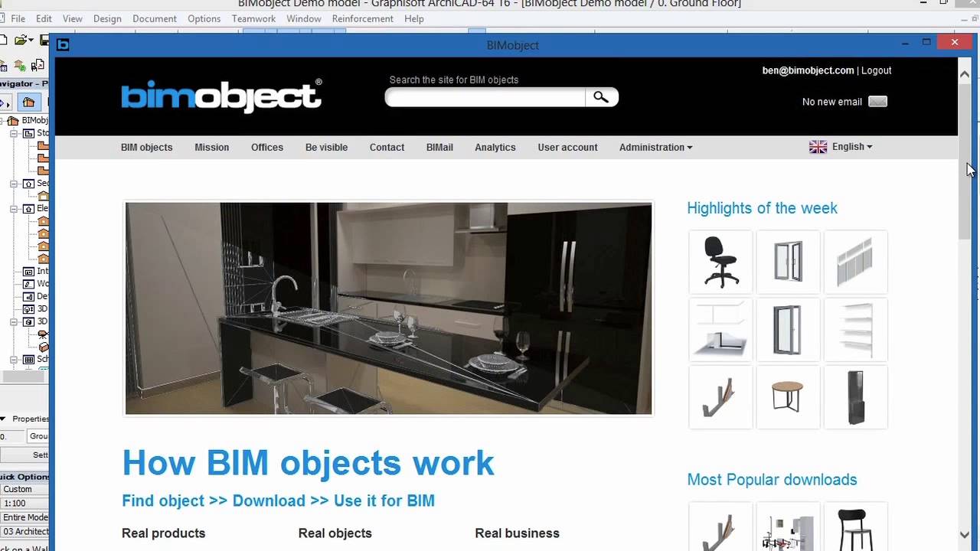Image resolution: width=980 pixels, height=551 pixels.
Task: Open the User account page
Action: [x=567, y=147]
